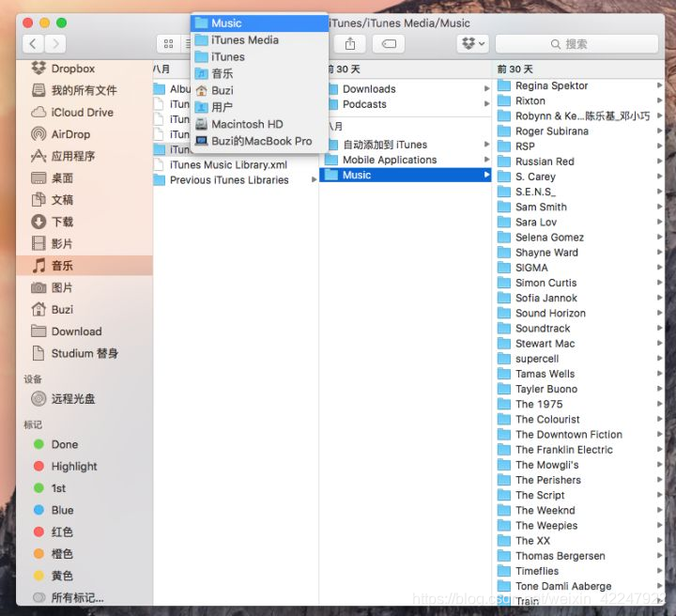Choose 音乐 in the path popup menu
The image size is (676, 616).
tap(259, 73)
